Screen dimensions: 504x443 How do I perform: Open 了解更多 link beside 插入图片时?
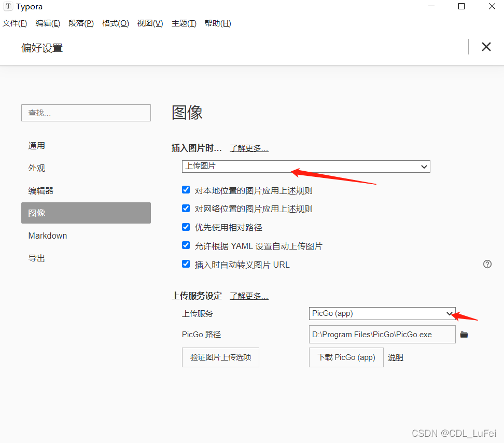point(249,148)
